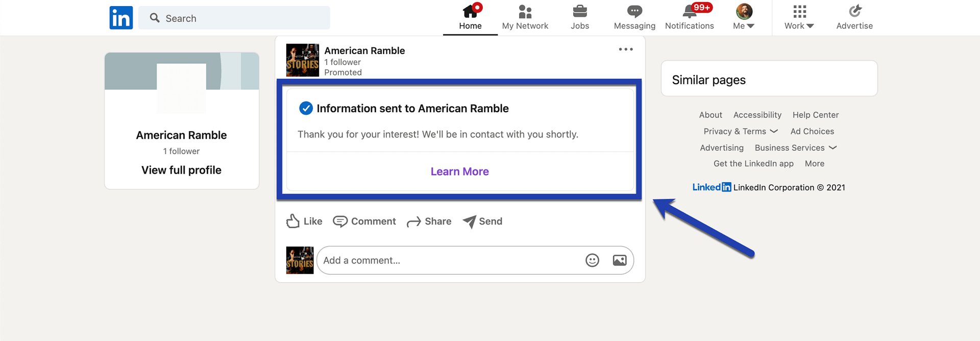980x341 pixels.
Task: Click the Similar pages heading
Action: click(708, 80)
